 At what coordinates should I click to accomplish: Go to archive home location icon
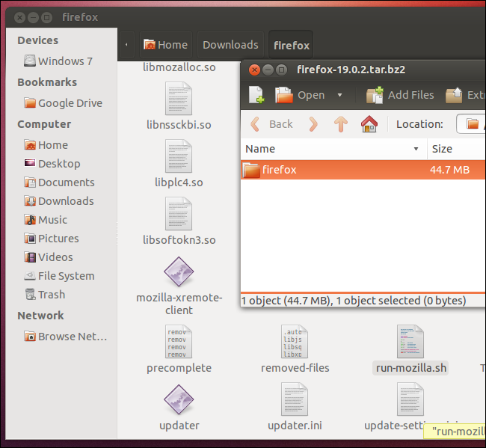pyautogui.click(x=369, y=124)
